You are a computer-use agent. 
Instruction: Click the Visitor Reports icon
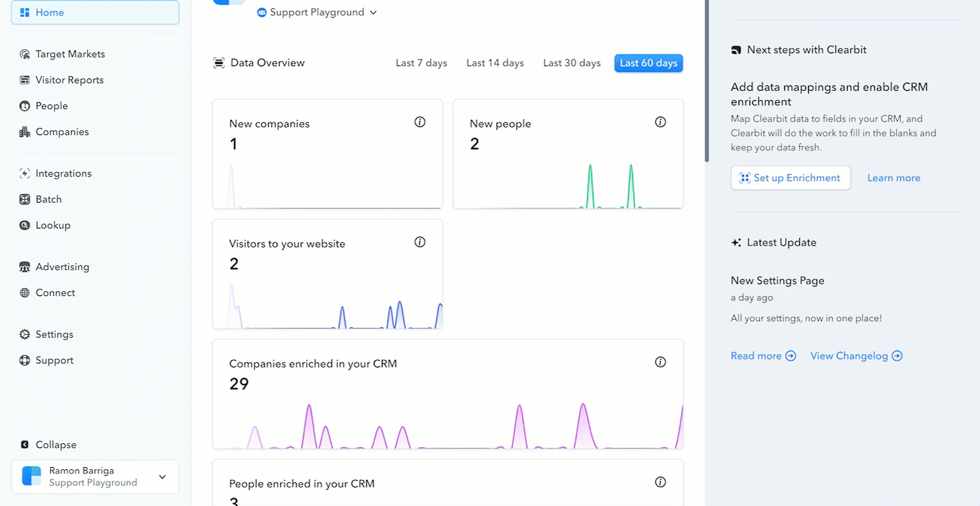tap(25, 80)
